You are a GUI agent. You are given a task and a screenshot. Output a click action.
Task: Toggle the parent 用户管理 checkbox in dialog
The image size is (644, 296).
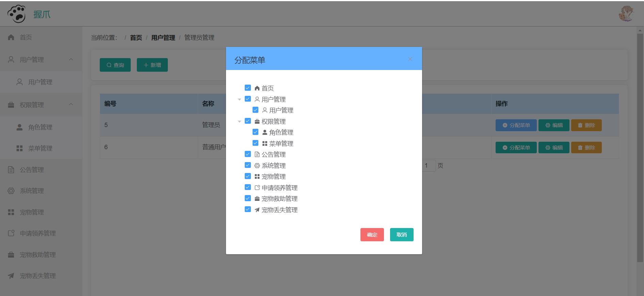(248, 99)
